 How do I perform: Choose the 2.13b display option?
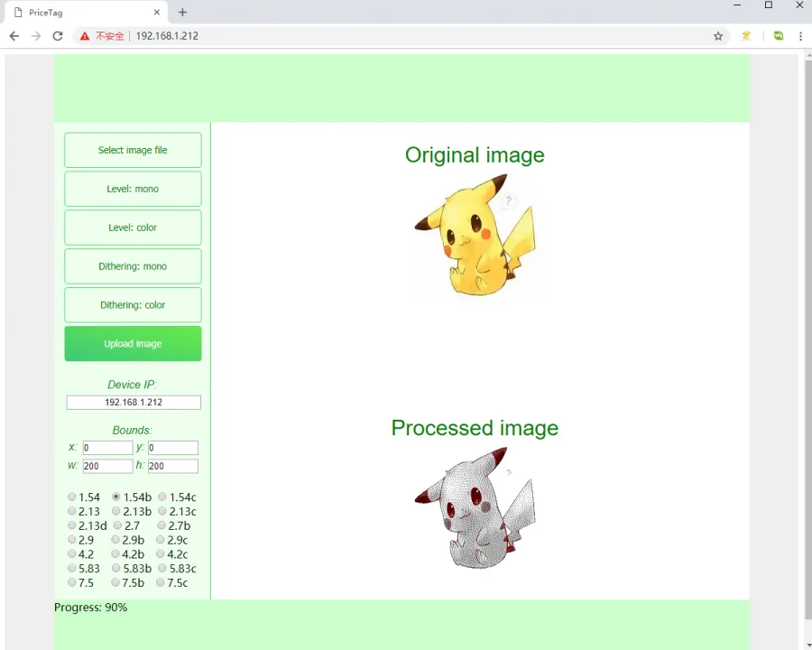click(116, 512)
